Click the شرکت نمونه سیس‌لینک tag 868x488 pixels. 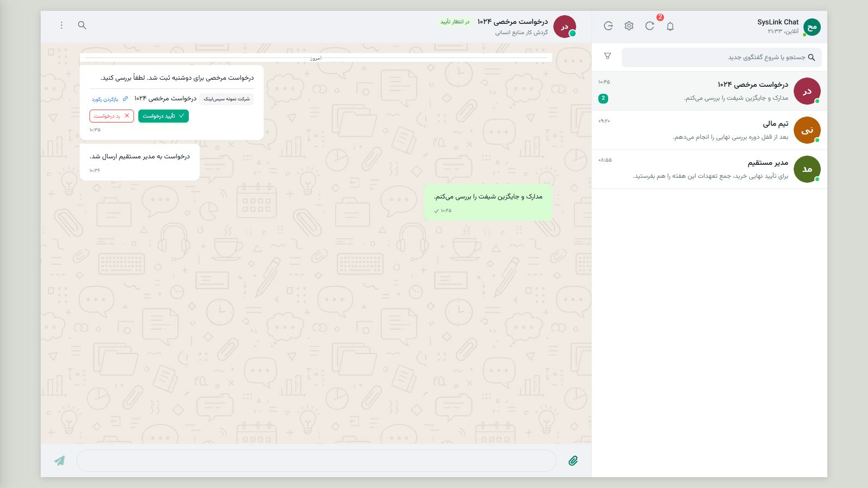(x=227, y=99)
